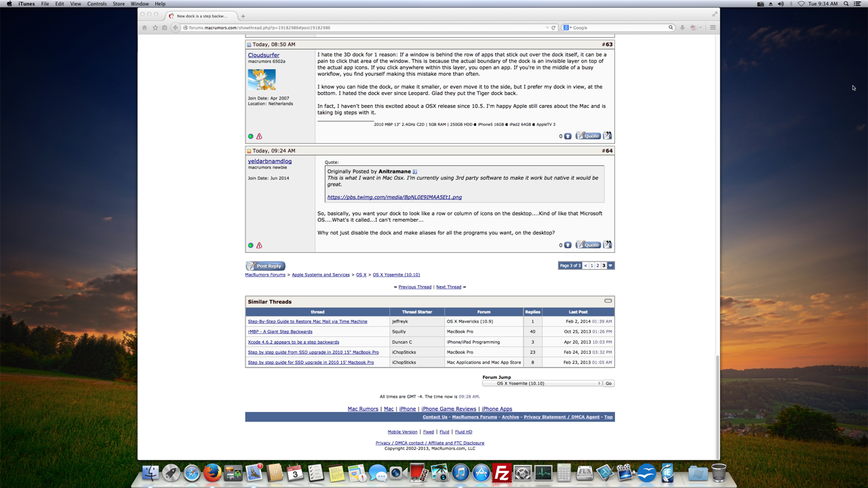Open Forum Jump dropdown list

click(x=542, y=384)
